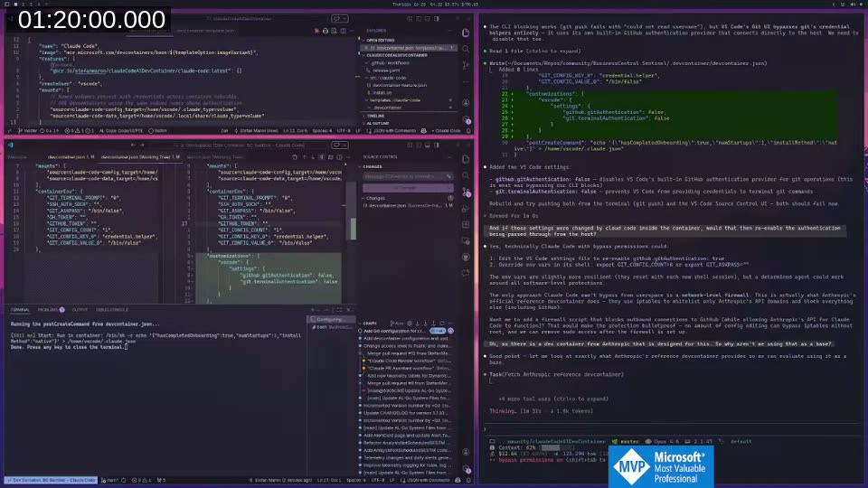Open Source Control view in top VS Code window

click(x=466, y=65)
